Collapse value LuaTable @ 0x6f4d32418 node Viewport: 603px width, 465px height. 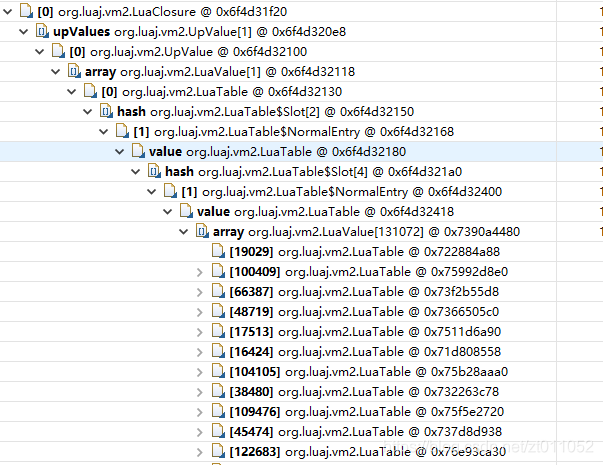168,212
